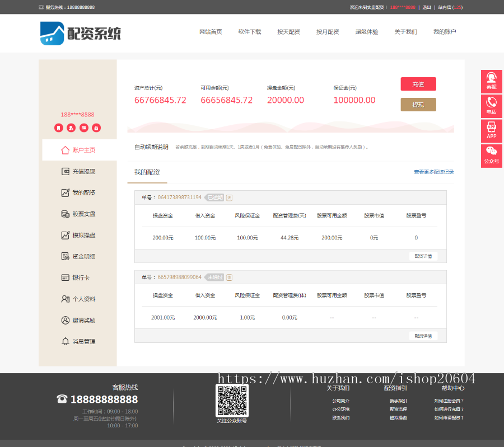Open the 账户主页 home icon in sidebar

pos(64,149)
